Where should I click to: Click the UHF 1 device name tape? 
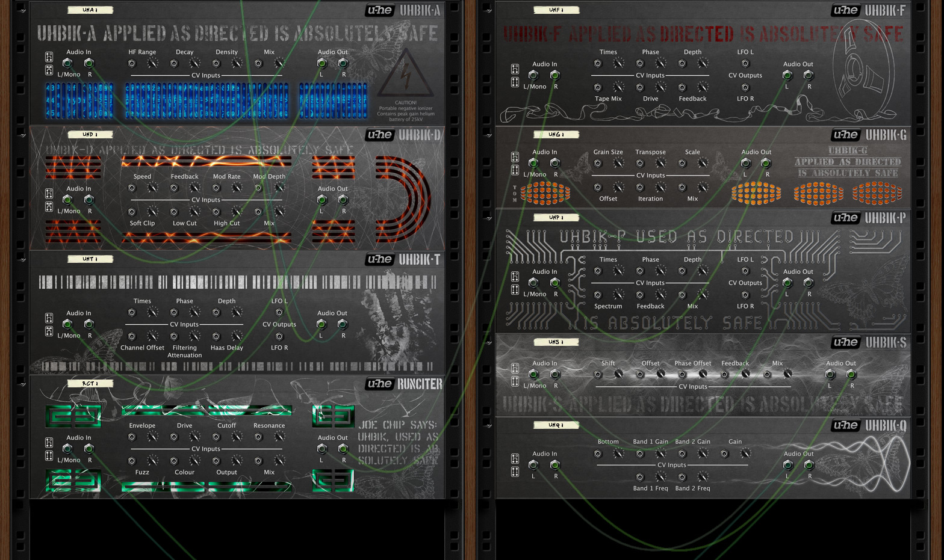pos(556,10)
